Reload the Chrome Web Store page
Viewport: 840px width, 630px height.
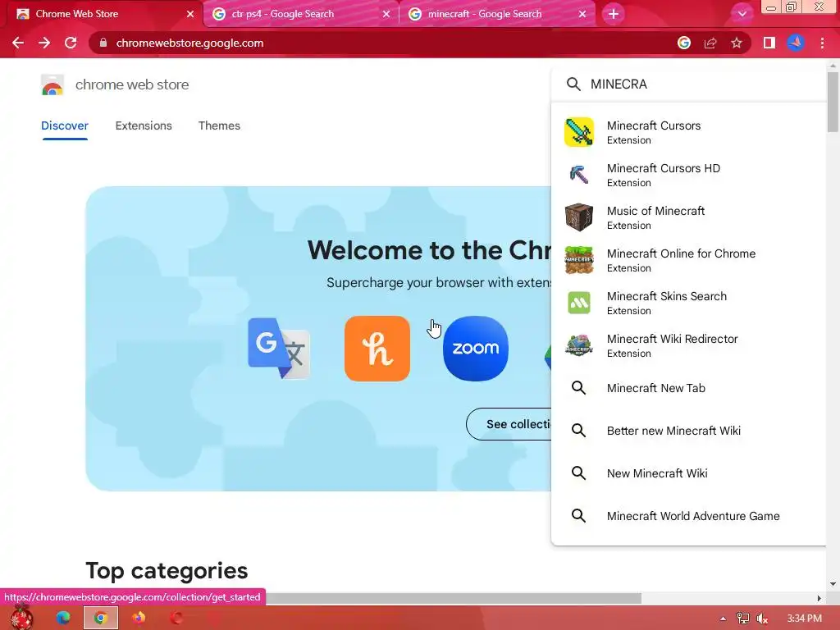pos(71,43)
